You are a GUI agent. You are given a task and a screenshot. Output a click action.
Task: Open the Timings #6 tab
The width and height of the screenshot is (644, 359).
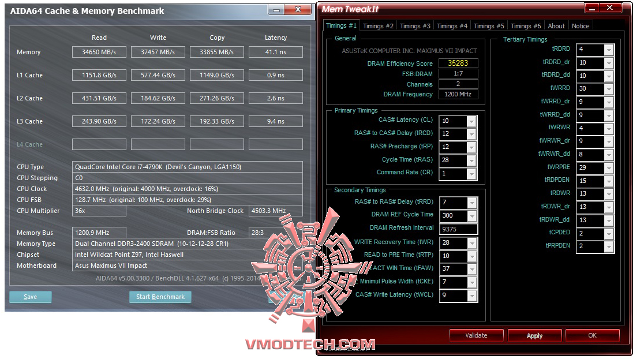point(526,26)
